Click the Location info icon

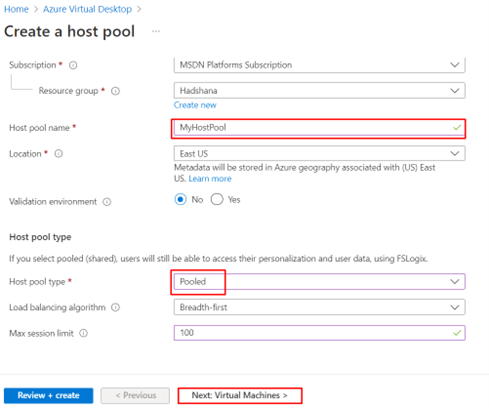58,154
